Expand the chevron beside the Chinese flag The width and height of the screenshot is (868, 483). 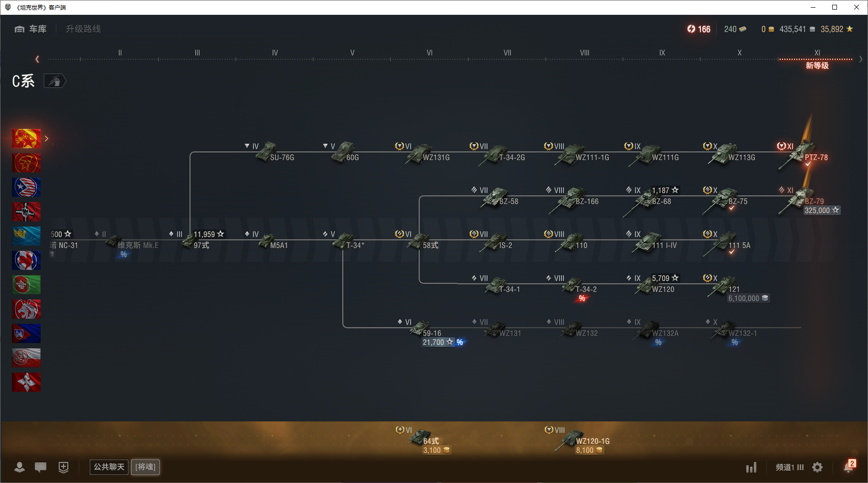(x=46, y=139)
